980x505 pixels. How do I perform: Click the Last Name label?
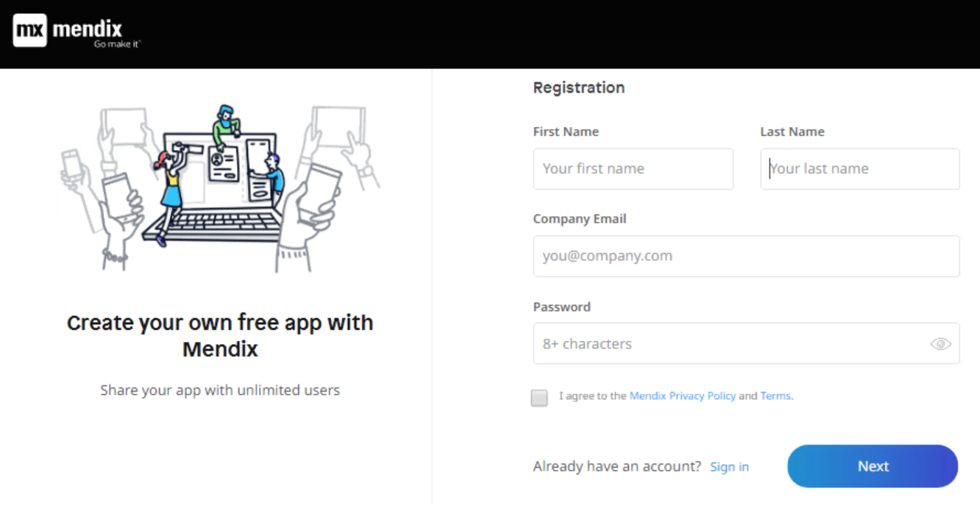(x=792, y=132)
